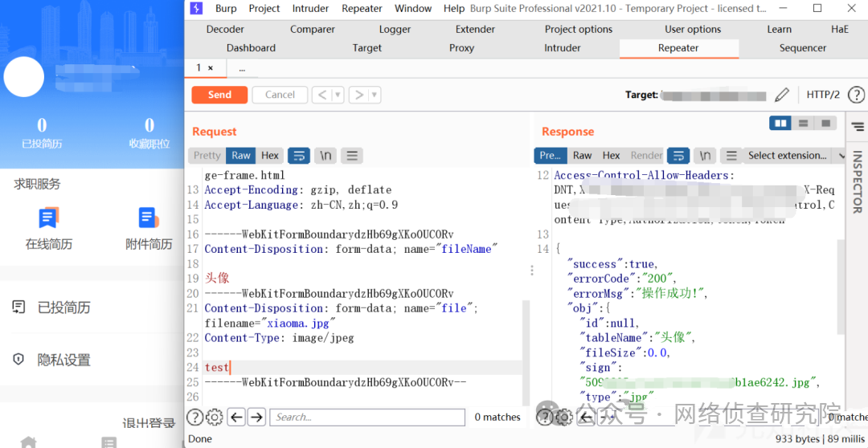Open the Intruder menu

[x=310, y=8]
